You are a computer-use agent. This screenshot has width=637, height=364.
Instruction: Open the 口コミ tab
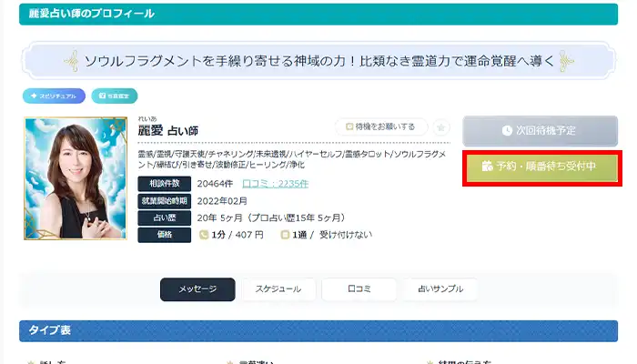point(359,289)
